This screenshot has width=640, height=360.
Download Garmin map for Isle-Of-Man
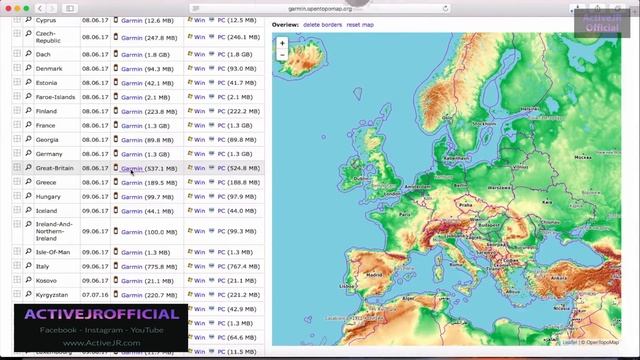pos(132,253)
